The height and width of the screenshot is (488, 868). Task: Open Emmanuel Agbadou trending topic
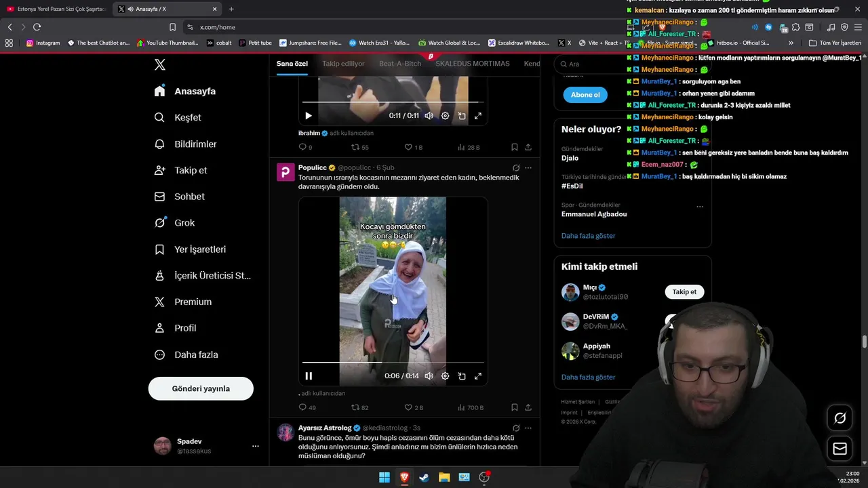[594, 214]
